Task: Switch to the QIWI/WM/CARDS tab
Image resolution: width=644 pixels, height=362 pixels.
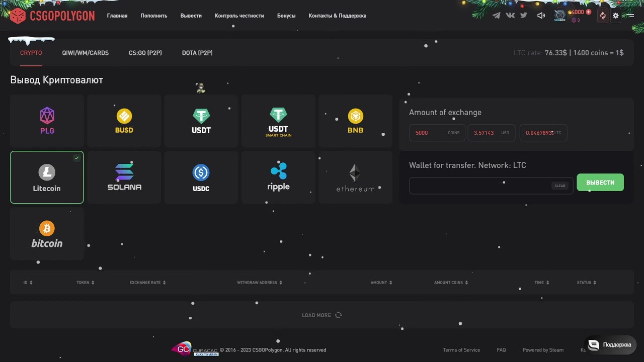Action: [x=86, y=53]
